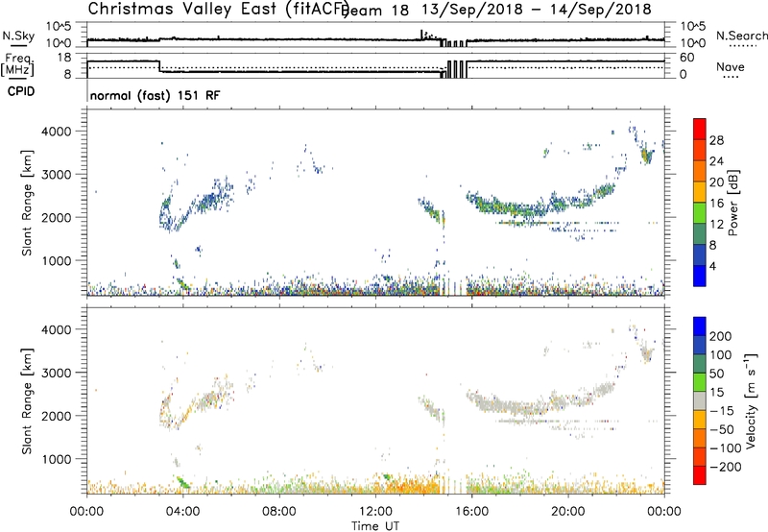The height and width of the screenshot is (532, 768).
Task: Click the Nave legend label
Action: [731, 66]
